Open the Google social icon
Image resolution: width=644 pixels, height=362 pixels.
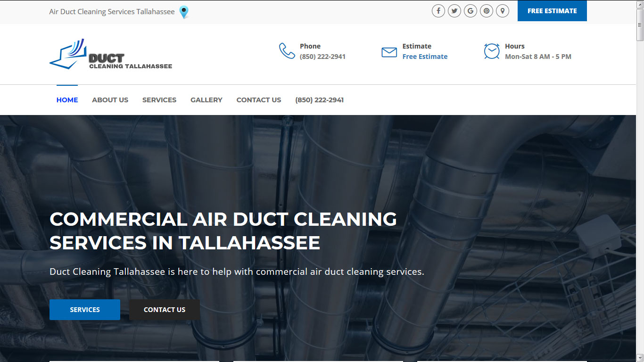coord(471,11)
